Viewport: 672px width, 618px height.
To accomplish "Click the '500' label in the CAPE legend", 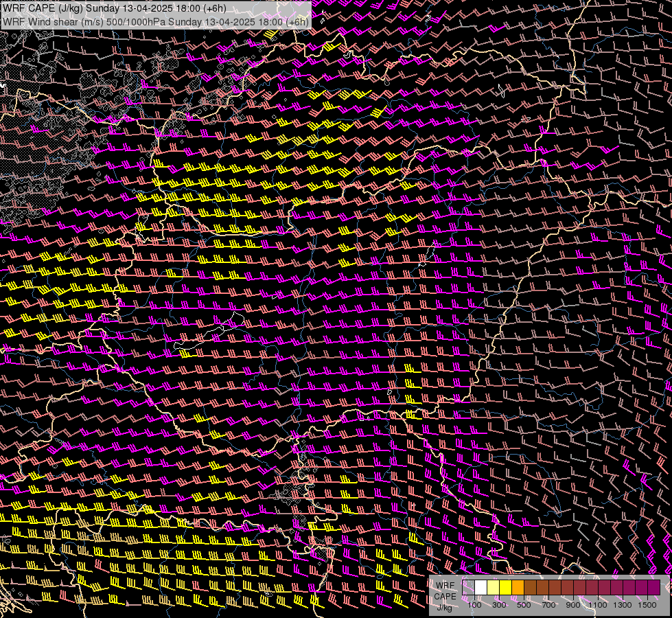I will point(524,605).
